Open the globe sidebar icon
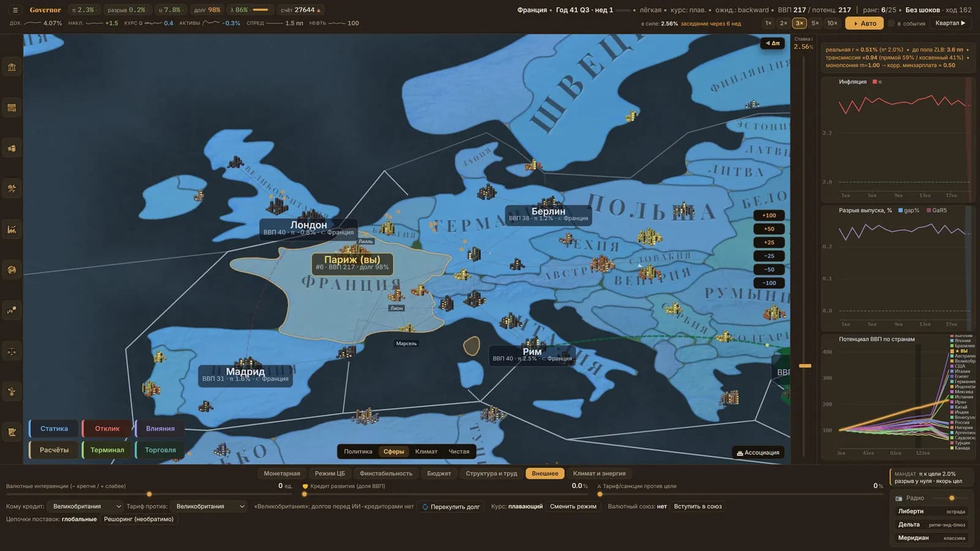The height and width of the screenshot is (551, 980). tap(12, 270)
